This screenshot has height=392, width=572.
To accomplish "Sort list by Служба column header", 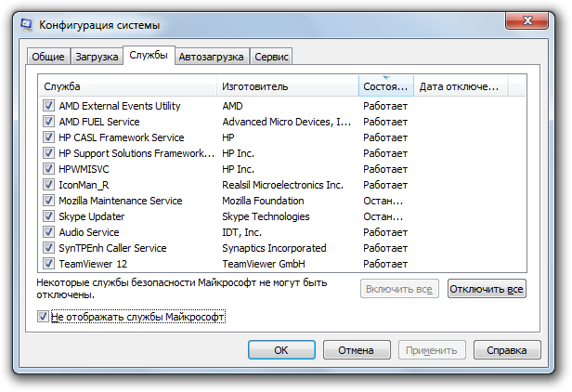I will pyautogui.click(x=128, y=86).
